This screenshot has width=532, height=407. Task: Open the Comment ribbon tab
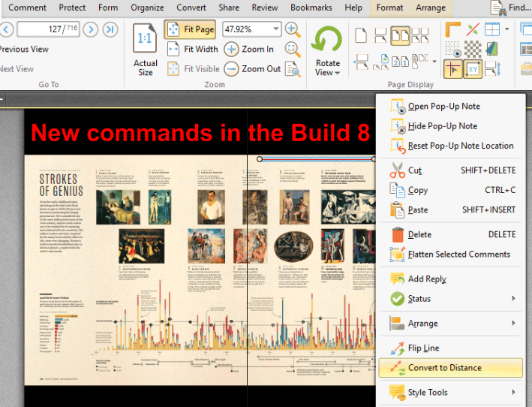[x=28, y=8]
